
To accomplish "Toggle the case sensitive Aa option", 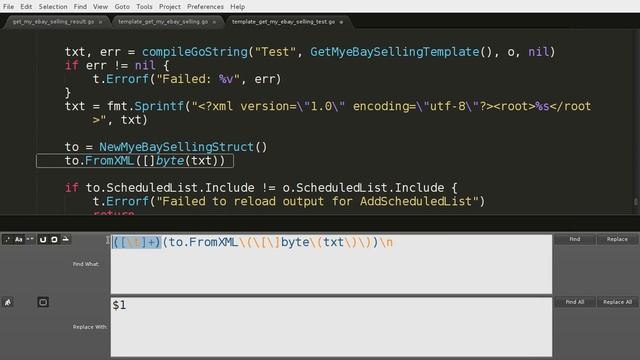I will 18,240.
